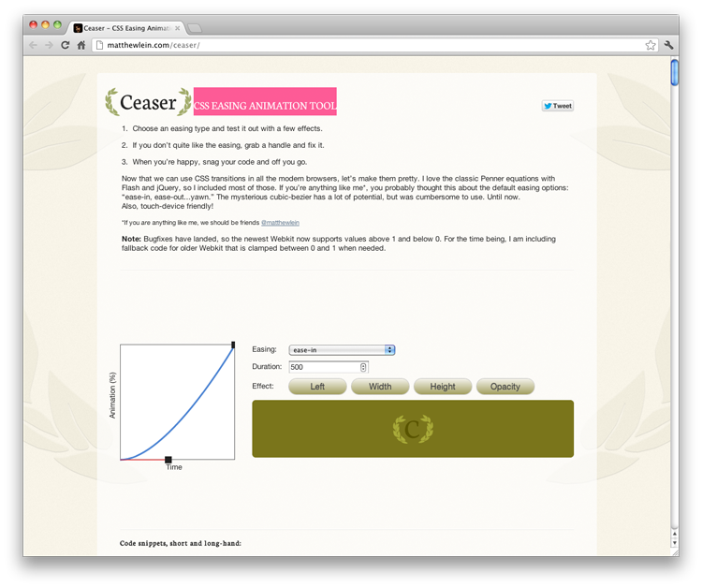Test the Opacity effect button
Viewport: 702px width, 588px height.
coord(505,387)
